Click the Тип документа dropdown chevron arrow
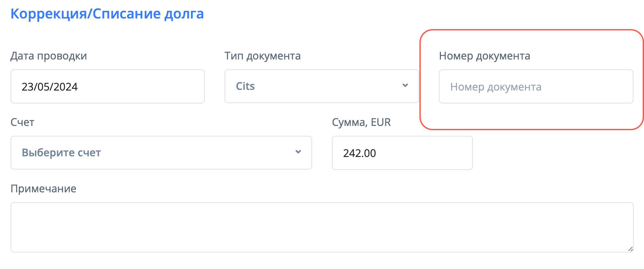The image size is (644, 269). [405, 86]
